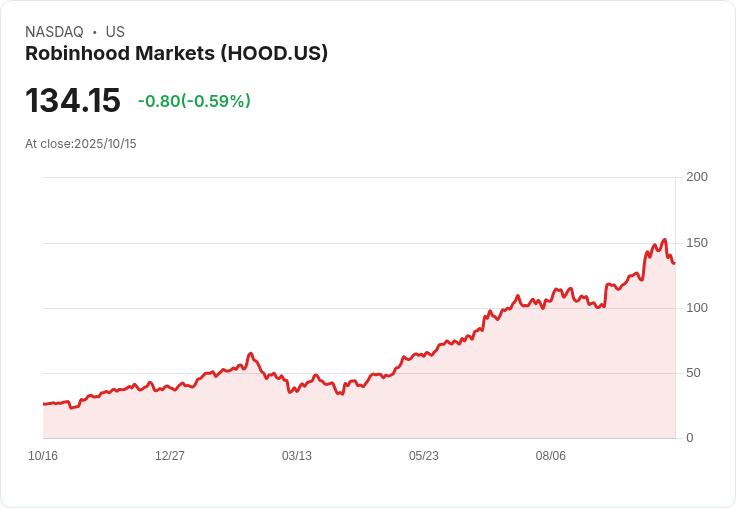Viewport: 736px width, 508px height.
Task: Click the 05/23 date on x-axis
Action: 424,456
